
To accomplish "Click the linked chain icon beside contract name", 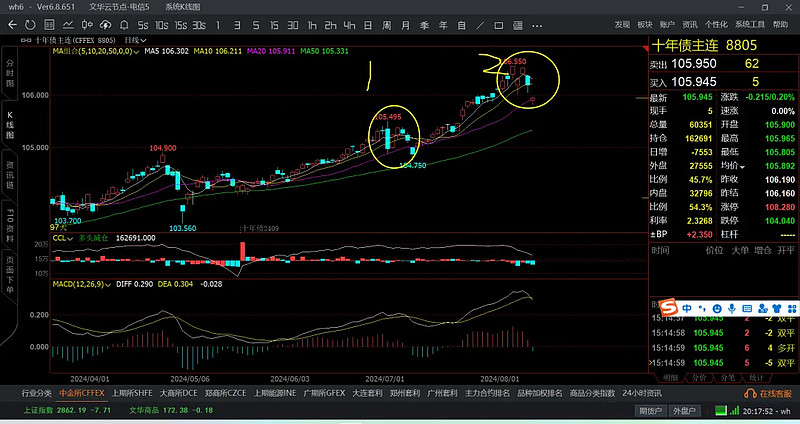I will click(x=26, y=40).
